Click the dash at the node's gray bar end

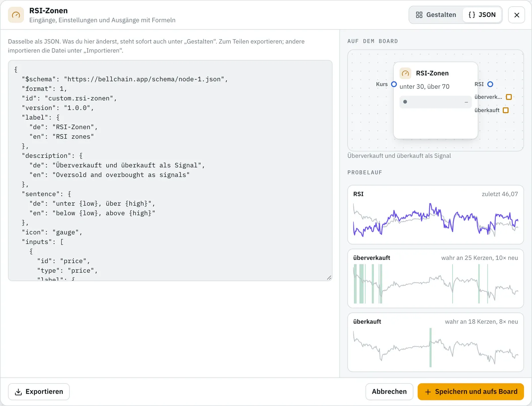[466, 102]
